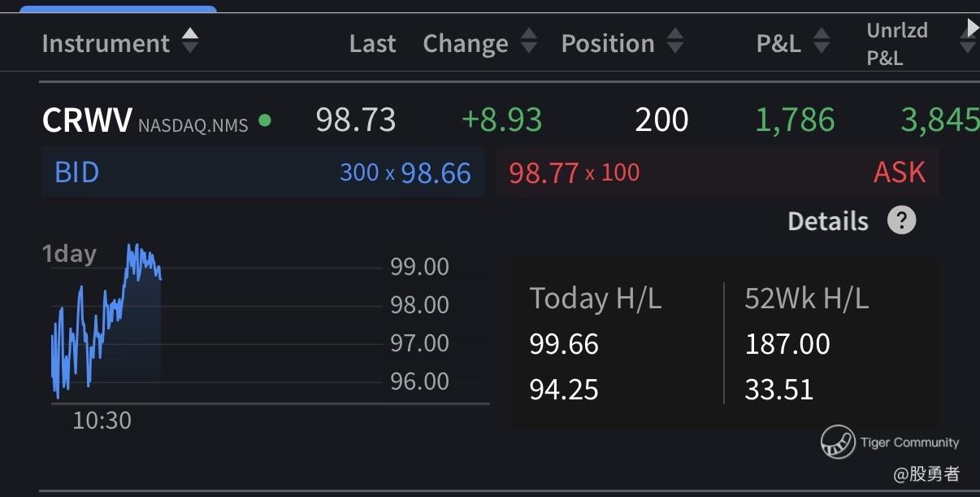
Task: Click the sort arrows next to Change
Action: coord(528,42)
